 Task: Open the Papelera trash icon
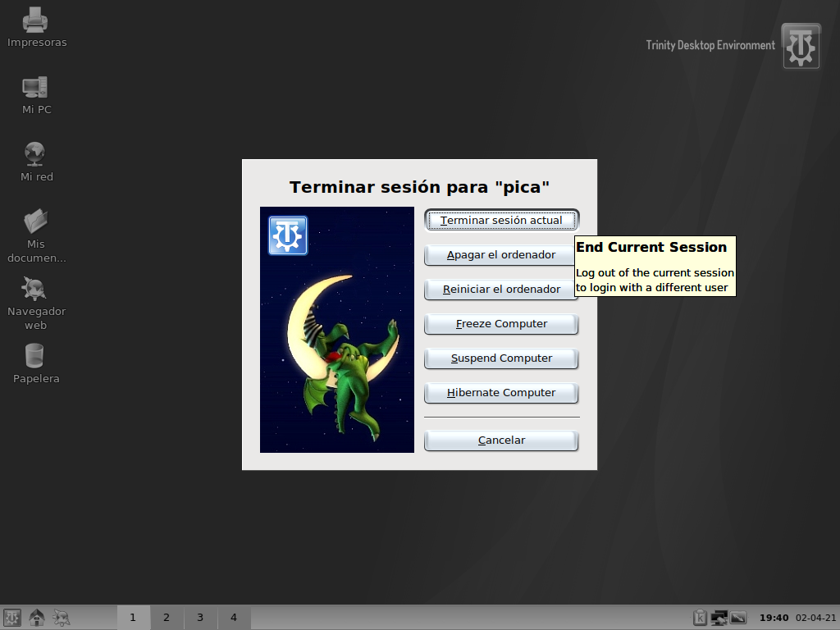point(35,363)
